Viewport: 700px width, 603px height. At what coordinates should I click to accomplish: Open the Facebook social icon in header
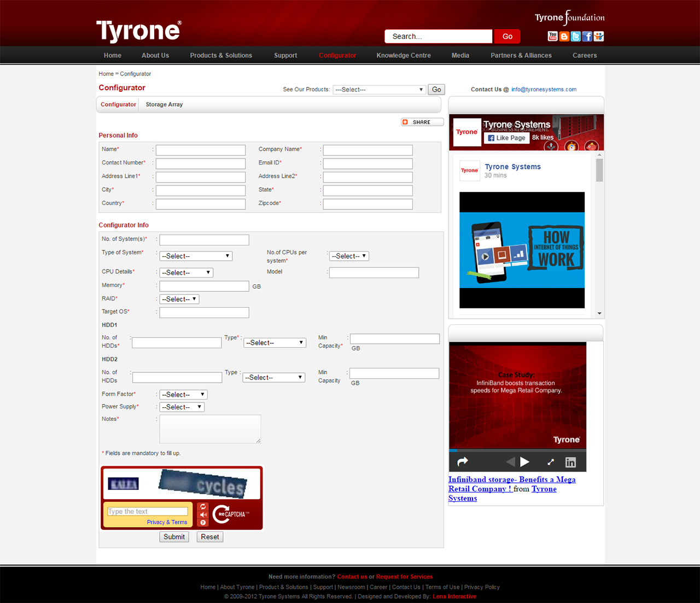(x=587, y=36)
